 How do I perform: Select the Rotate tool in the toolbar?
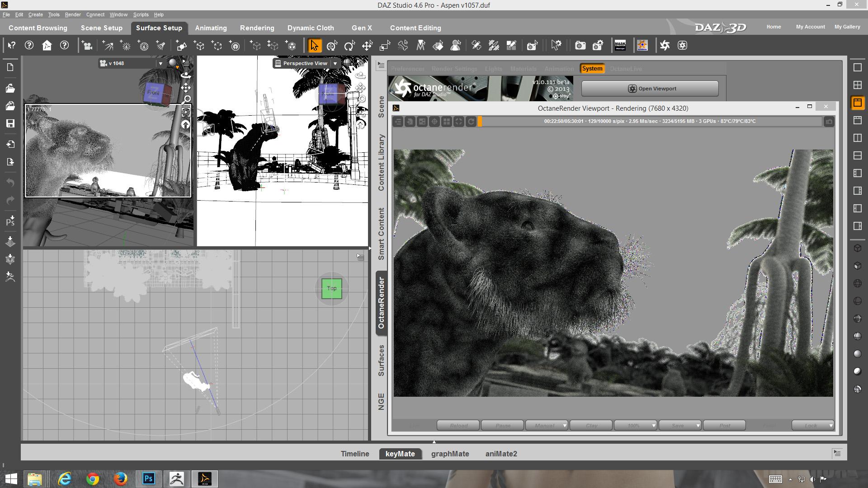pos(349,46)
